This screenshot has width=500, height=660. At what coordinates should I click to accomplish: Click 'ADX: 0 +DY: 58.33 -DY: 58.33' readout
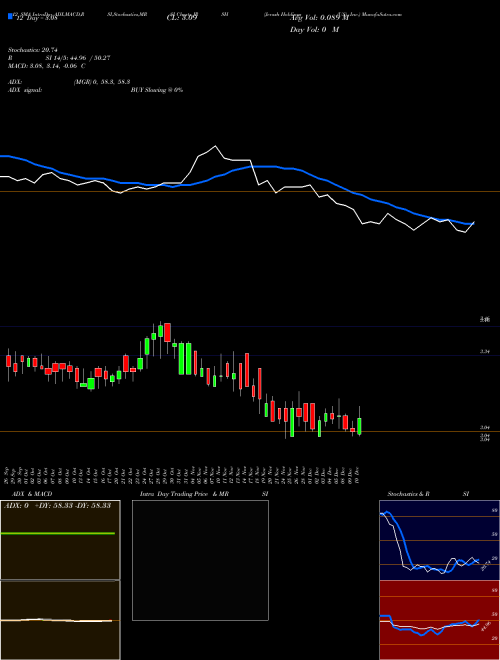pyautogui.click(x=57, y=505)
